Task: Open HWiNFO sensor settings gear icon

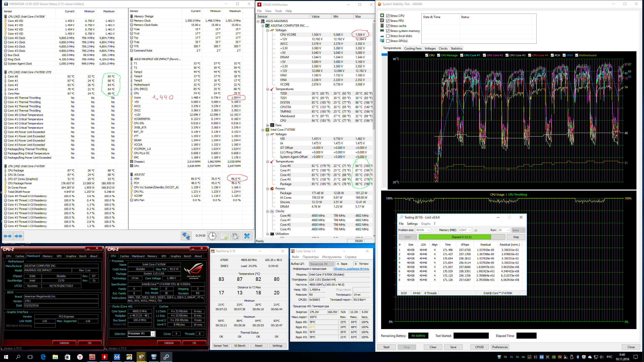Action: (x=235, y=236)
